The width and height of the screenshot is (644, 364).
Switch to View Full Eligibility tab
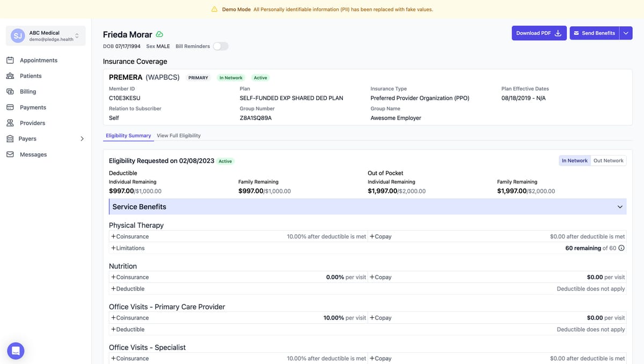click(x=179, y=136)
